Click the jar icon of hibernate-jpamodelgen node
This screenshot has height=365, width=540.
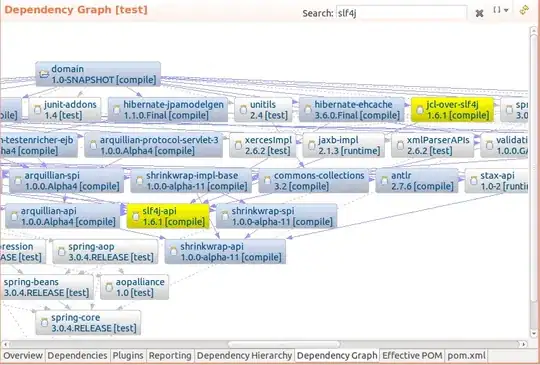pyautogui.click(x=116, y=110)
